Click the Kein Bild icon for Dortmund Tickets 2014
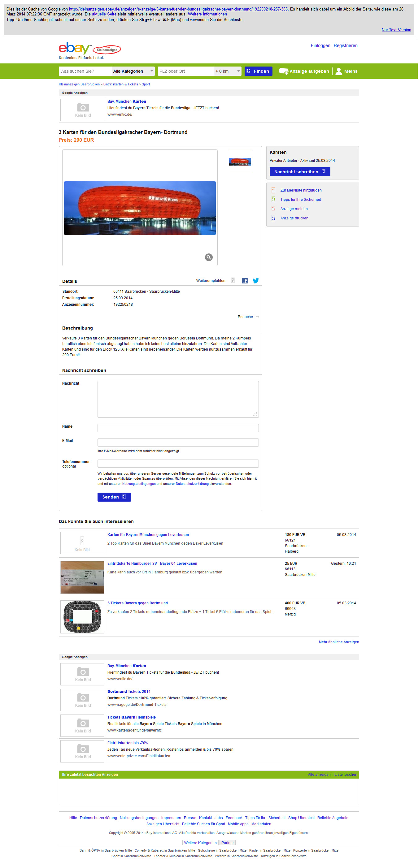This screenshot has height=868, width=418. 83,700
